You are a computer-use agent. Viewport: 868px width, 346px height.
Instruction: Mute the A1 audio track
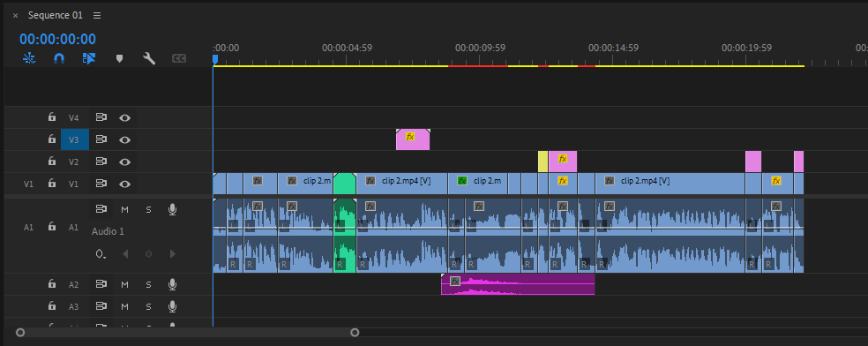[x=124, y=209]
